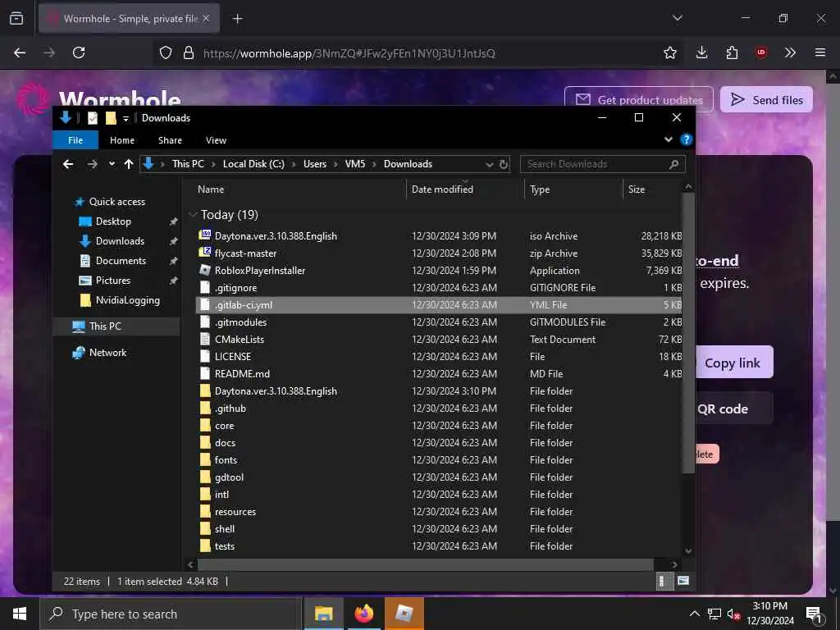Select the flycast-master zip file

tap(439, 253)
